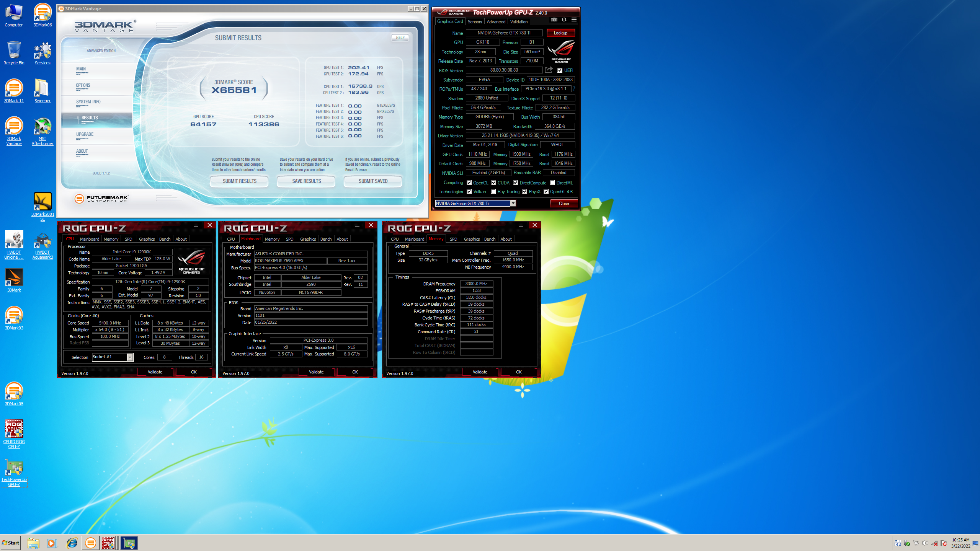Click Validate in Memory CPU-Z window
The width and height of the screenshot is (980, 551).
[480, 372]
